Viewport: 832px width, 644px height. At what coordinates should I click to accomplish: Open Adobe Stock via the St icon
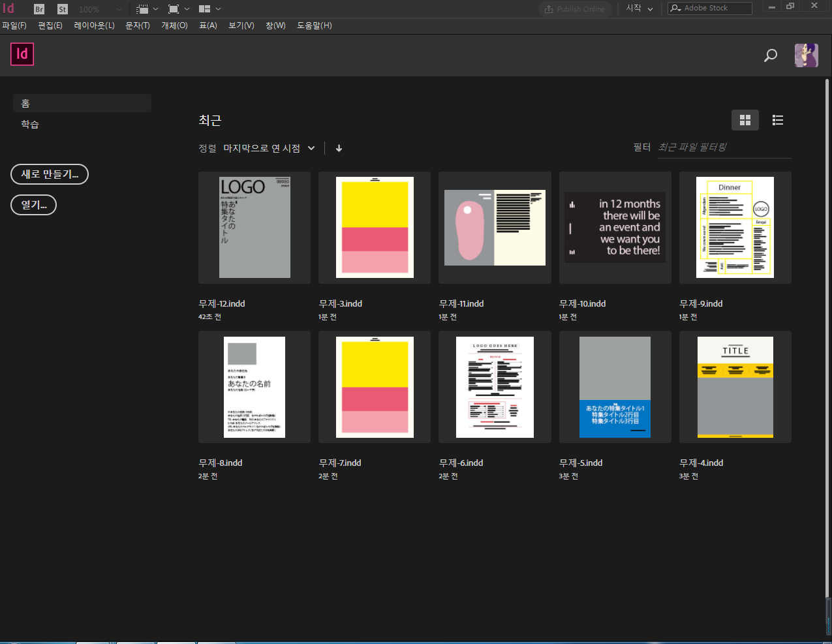pyautogui.click(x=62, y=9)
